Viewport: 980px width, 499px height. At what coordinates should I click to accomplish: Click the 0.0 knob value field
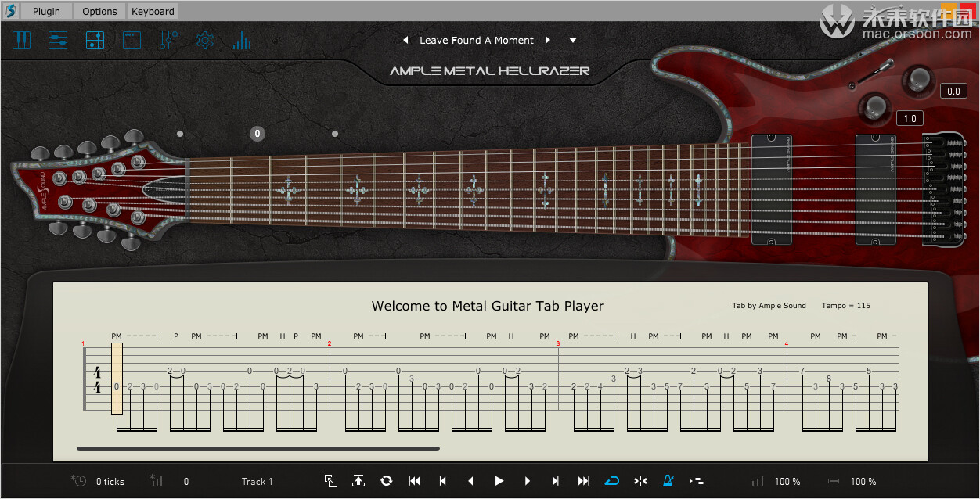(x=953, y=91)
